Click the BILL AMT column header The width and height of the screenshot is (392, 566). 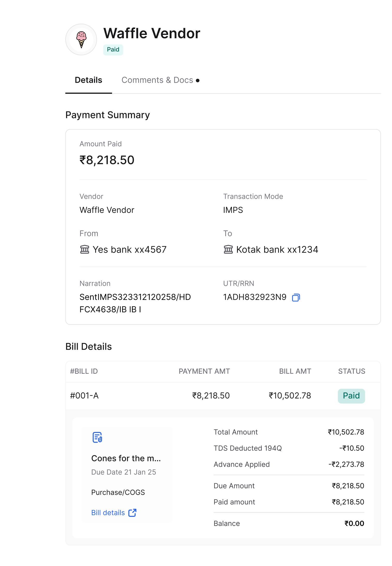(x=295, y=371)
